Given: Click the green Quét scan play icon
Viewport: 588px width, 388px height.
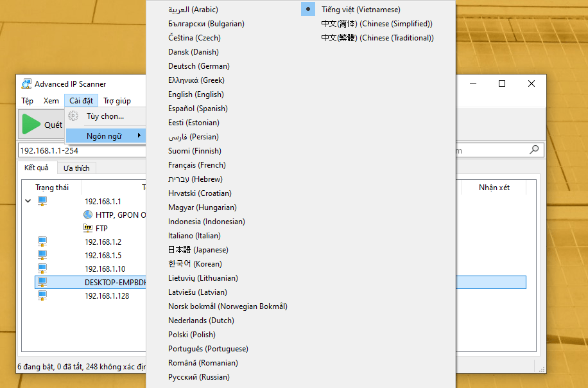Looking at the screenshot, I should 31,124.
